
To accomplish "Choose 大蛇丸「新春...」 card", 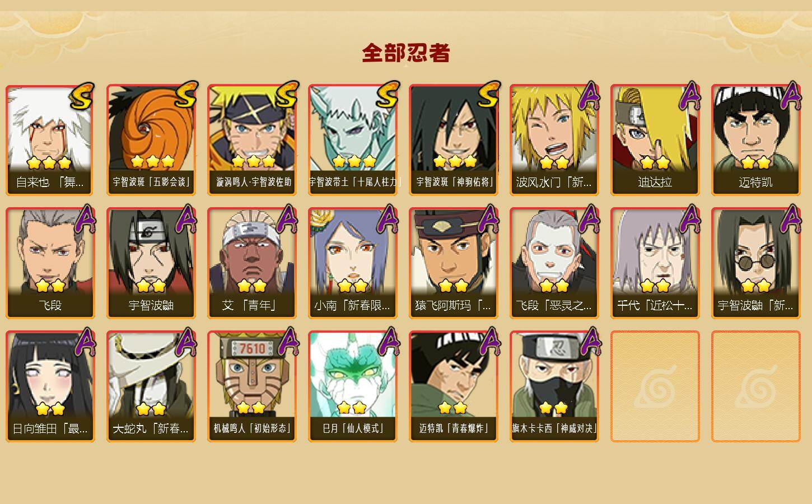I will 151,386.
